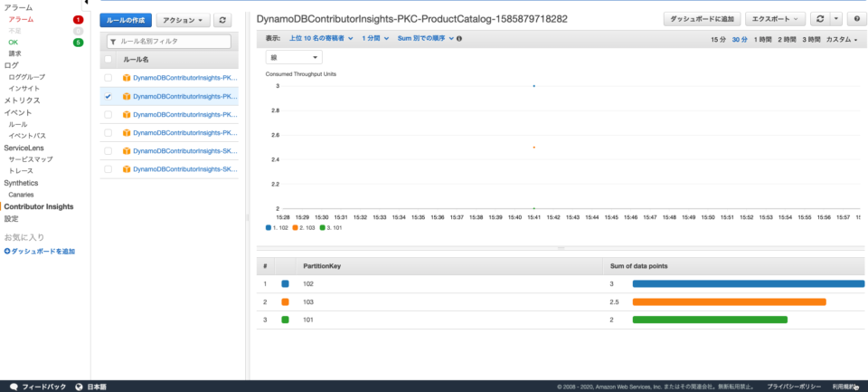Toggle the 2. 103 legend entry

(x=304, y=227)
